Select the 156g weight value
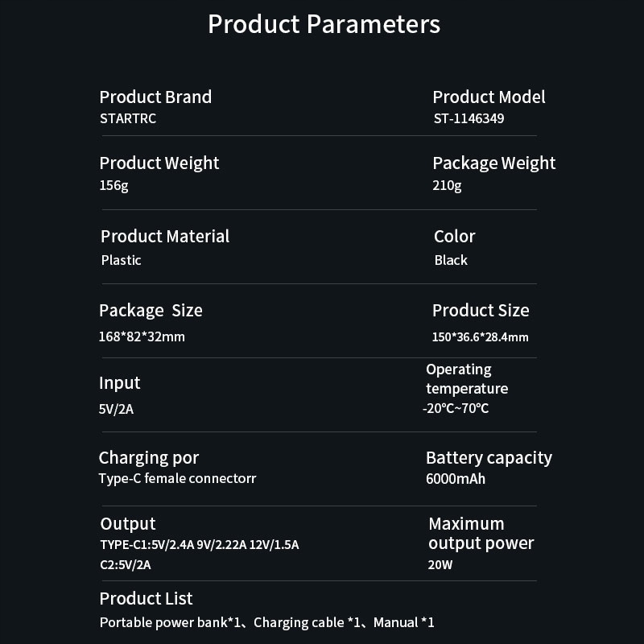 (114, 186)
